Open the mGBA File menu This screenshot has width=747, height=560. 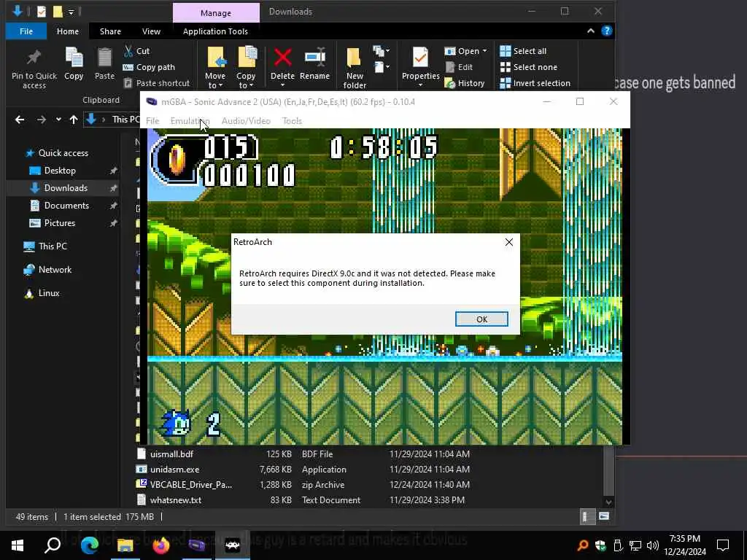coord(152,121)
